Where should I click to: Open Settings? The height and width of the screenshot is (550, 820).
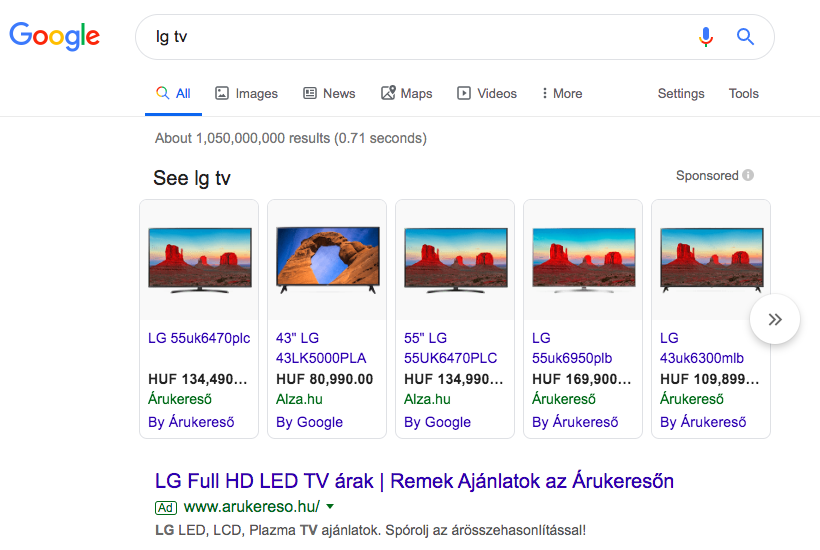681,94
